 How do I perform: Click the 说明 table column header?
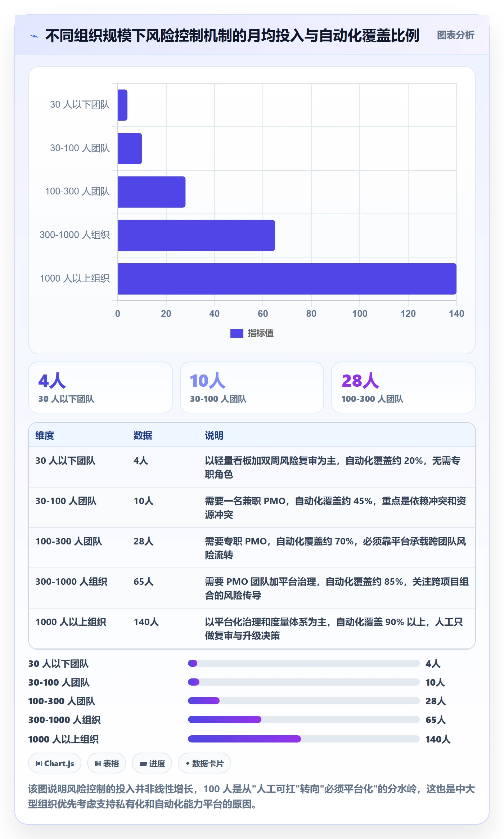[214, 435]
